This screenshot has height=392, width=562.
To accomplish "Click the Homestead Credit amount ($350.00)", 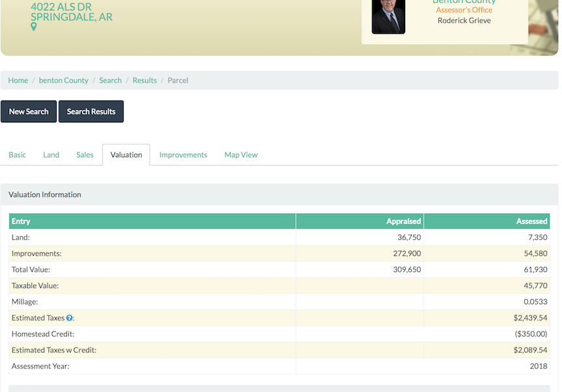I will [531, 334].
